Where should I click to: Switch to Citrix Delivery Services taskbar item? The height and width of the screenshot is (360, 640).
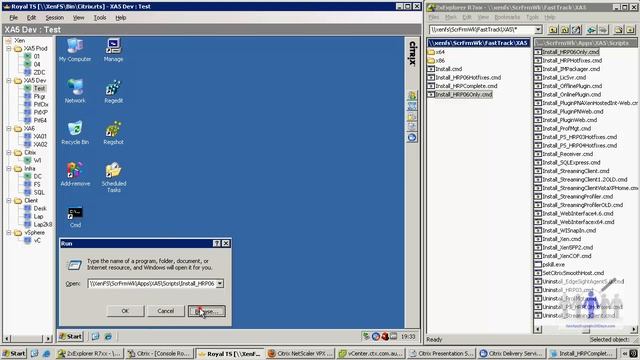coord(511,353)
